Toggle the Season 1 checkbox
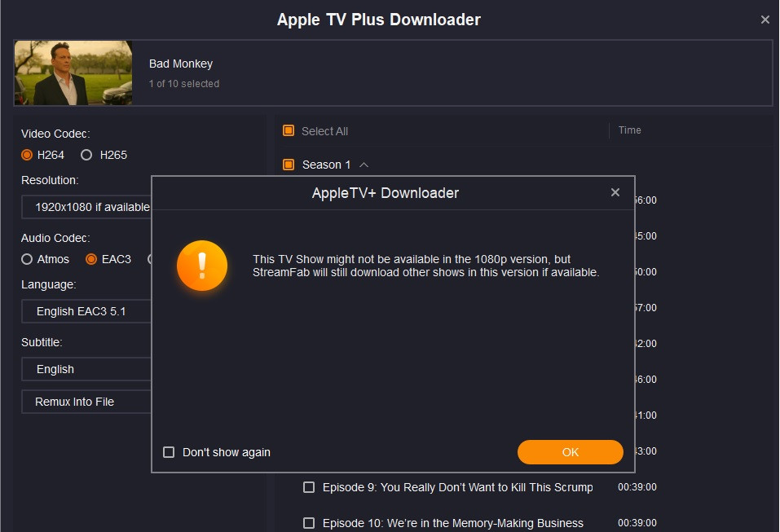 click(289, 165)
